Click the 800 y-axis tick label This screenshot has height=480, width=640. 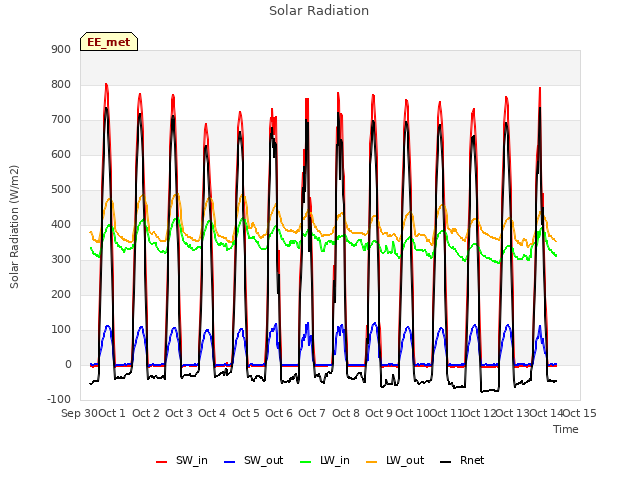(x=61, y=84)
